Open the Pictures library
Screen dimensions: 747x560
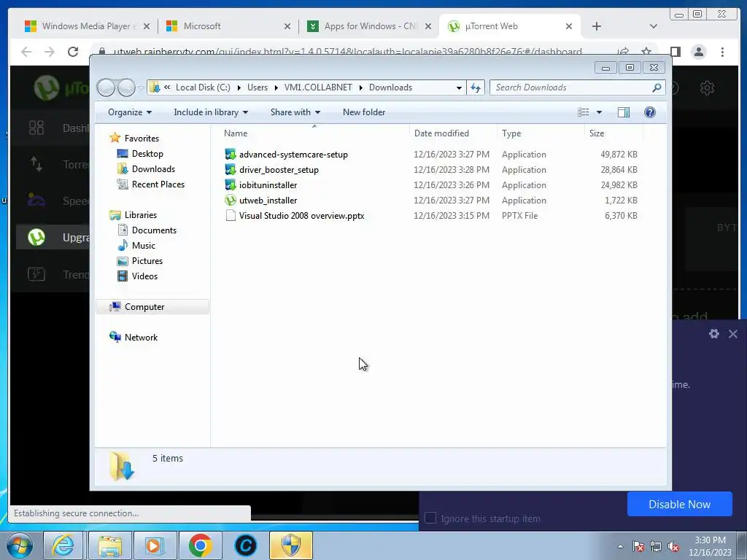point(147,261)
